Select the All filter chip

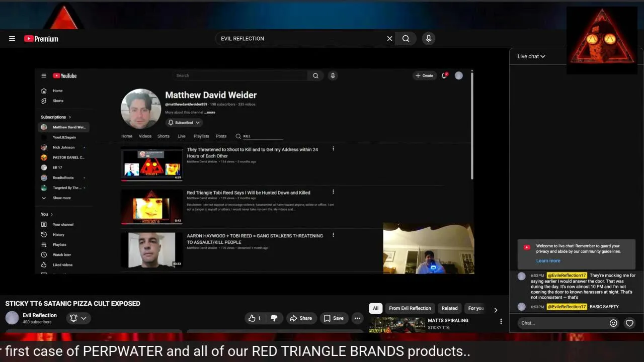tap(375, 308)
